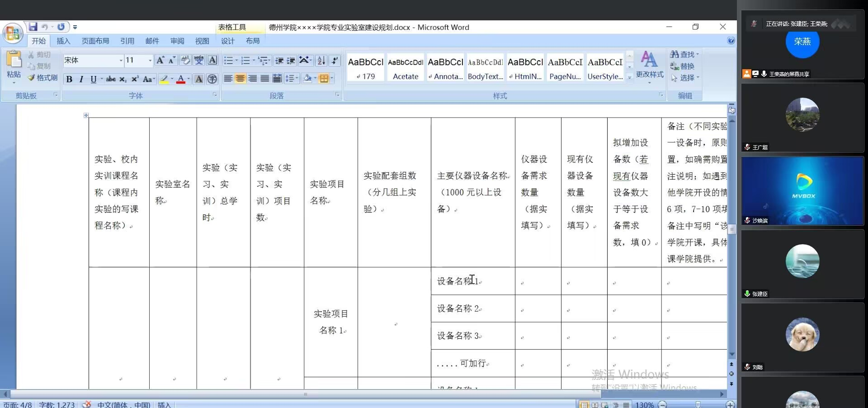Apply red font color
The height and width of the screenshot is (408, 868).
[x=181, y=79]
